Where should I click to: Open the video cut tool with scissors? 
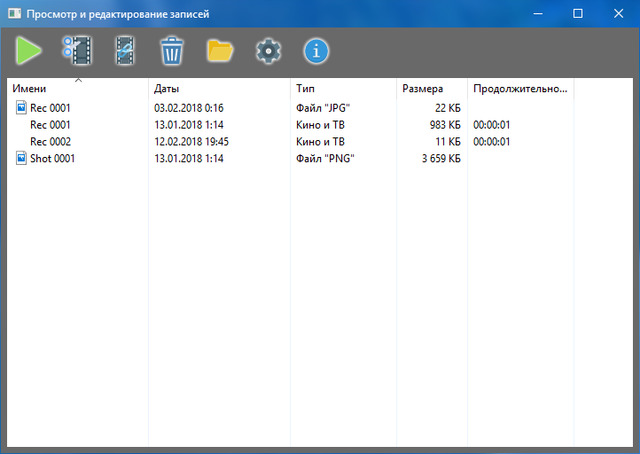76,50
